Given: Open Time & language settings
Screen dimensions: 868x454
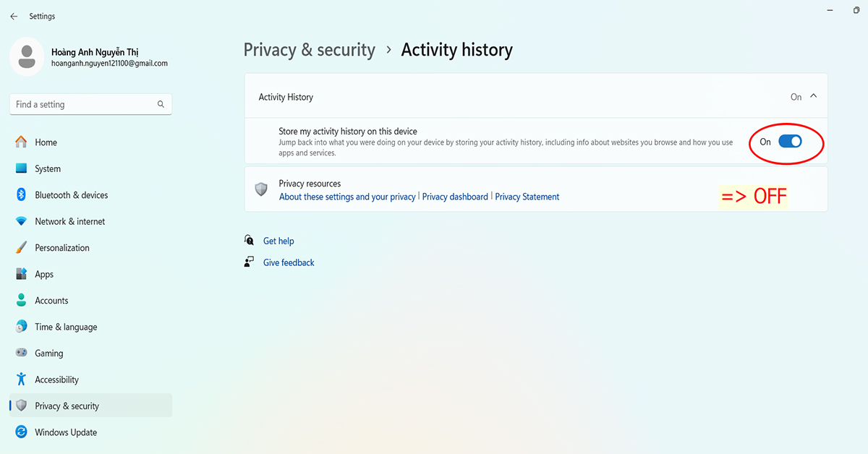Looking at the screenshot, I should tap(65, 327).
